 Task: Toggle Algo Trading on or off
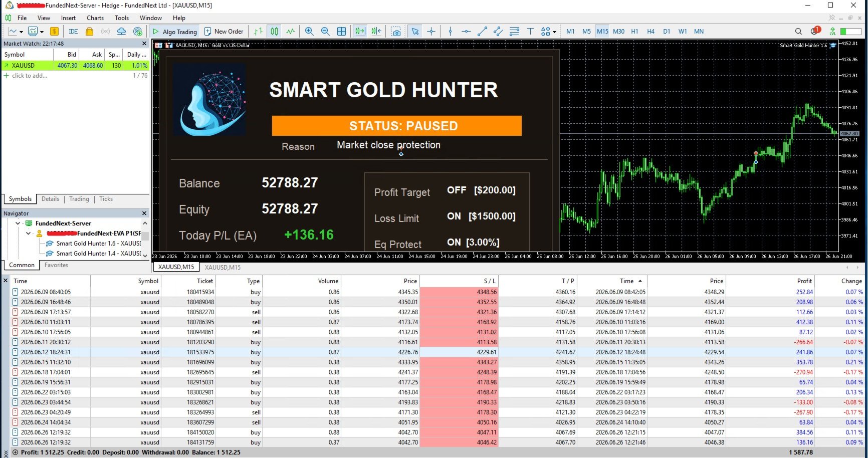[x=175, y=31]
